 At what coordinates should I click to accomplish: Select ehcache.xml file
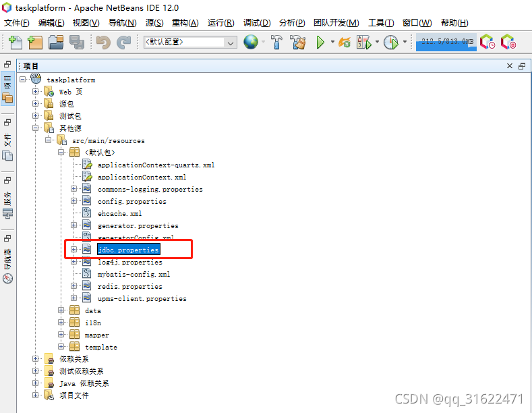119,214
